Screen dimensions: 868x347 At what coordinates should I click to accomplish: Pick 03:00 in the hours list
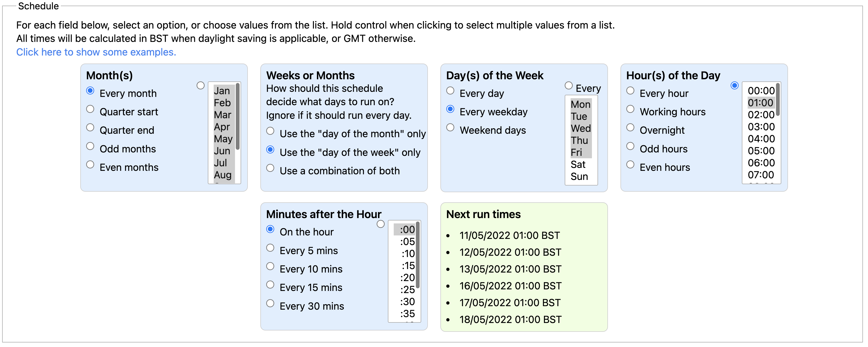click(x=761, y=127)
